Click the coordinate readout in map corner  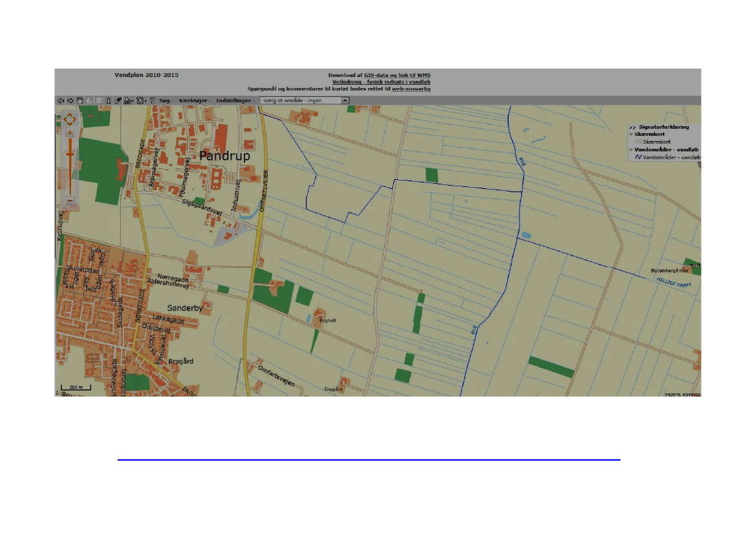click(683, 395)
